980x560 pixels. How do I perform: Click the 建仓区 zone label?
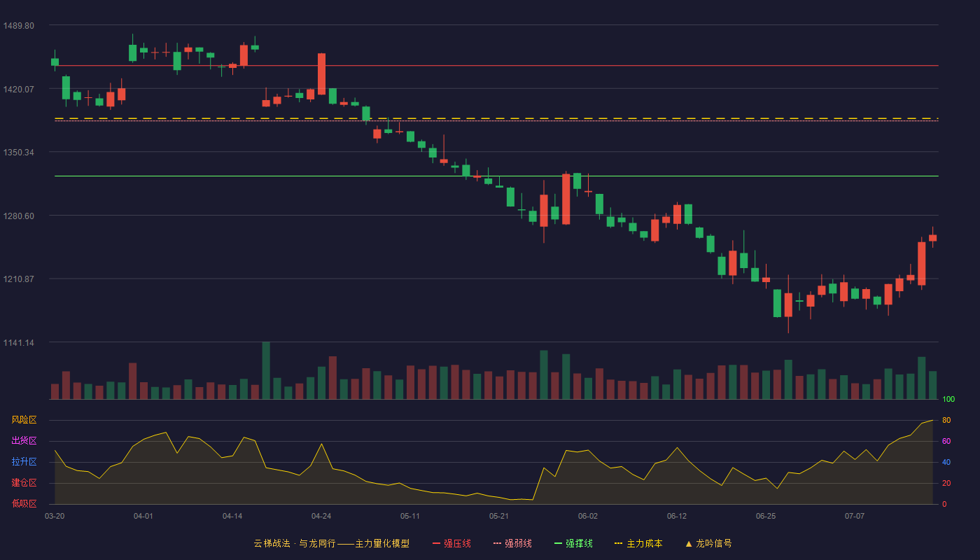pyautogui.click(x=24, y=483)
